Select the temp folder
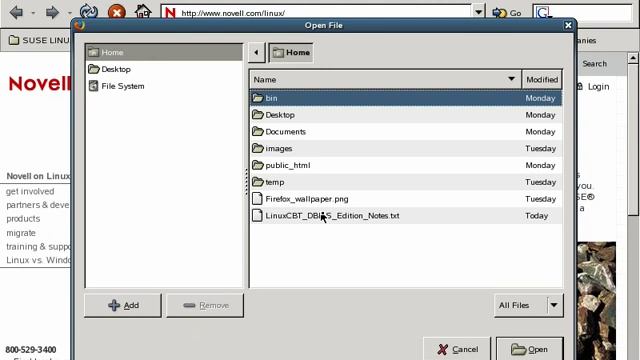 click(x=406, y=182)
